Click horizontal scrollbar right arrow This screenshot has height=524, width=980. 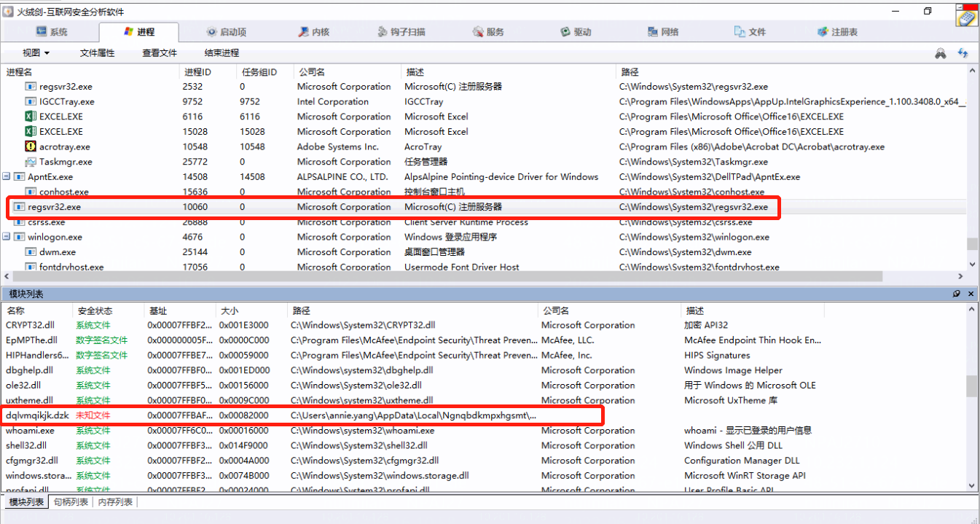(961, 277)
